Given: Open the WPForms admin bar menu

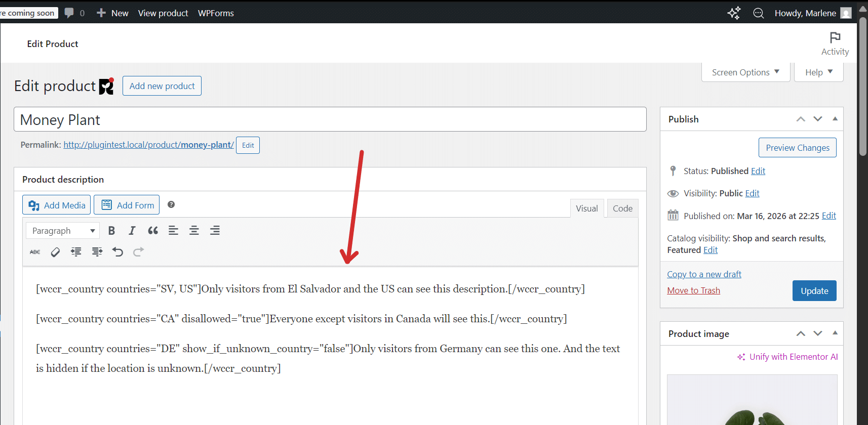Looking at the screenshot, I should pyautogui.click(x=216, y=13).
